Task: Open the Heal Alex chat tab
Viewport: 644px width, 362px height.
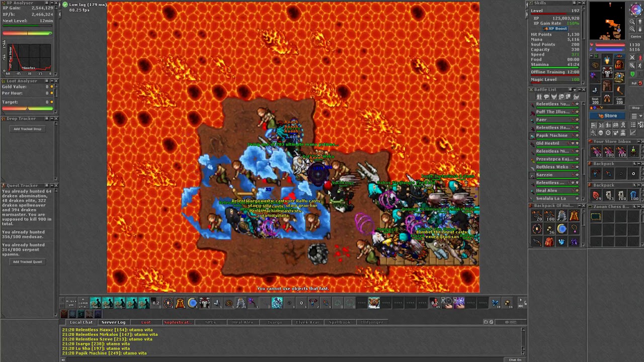Action: (243, 322)
